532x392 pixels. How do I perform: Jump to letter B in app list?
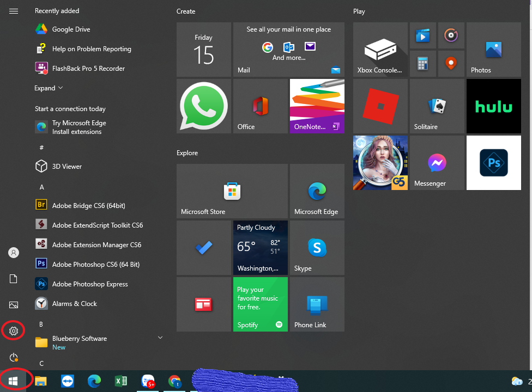coord(41,324)
